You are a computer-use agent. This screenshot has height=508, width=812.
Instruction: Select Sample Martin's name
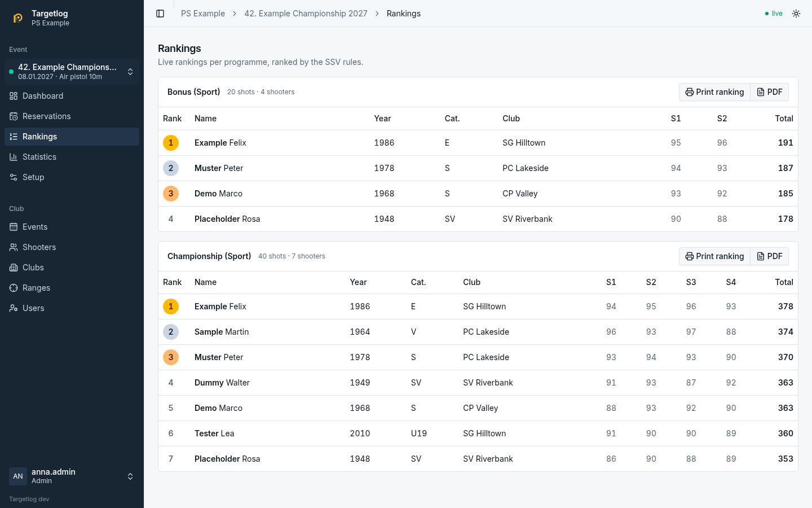[x=222, y=332]
